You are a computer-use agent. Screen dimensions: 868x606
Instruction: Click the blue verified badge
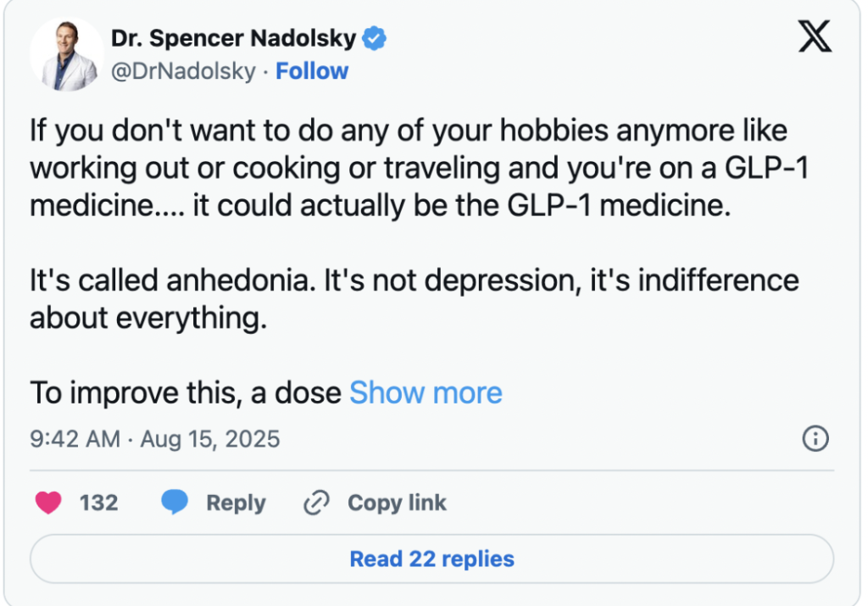376,38
